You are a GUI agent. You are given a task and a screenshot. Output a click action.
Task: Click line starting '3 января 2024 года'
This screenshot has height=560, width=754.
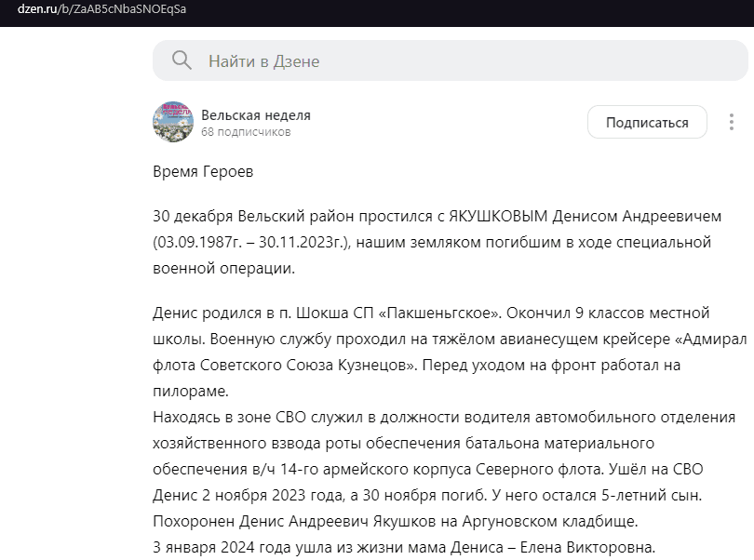[404, 547]
